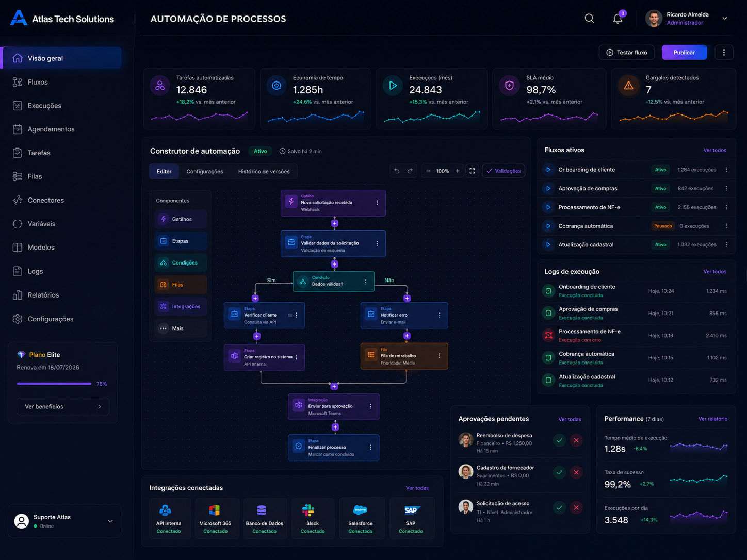747x560 pixels.
Task: Open the more options menu beside Publicar
Action: [x=724, y=52]
